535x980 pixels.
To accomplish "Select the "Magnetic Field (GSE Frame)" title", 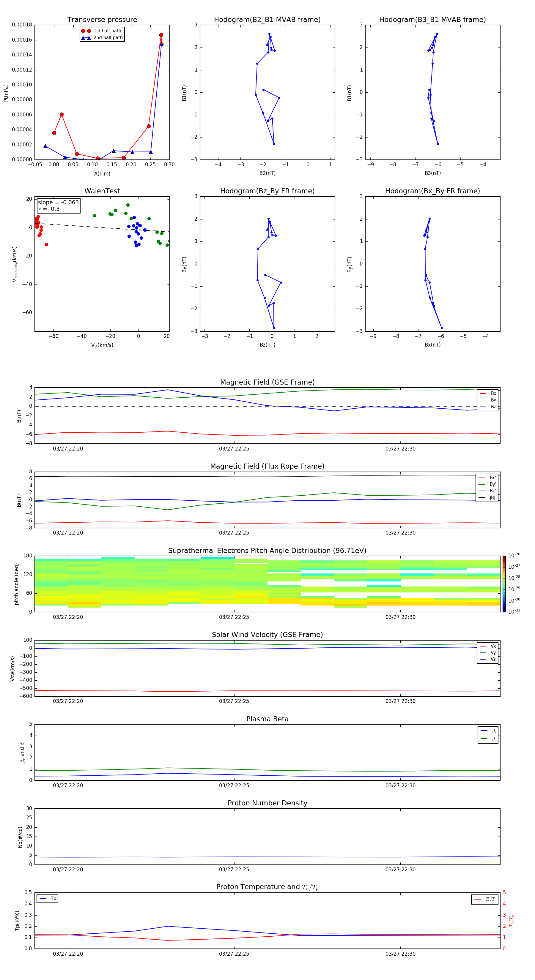I will point(267,382).
